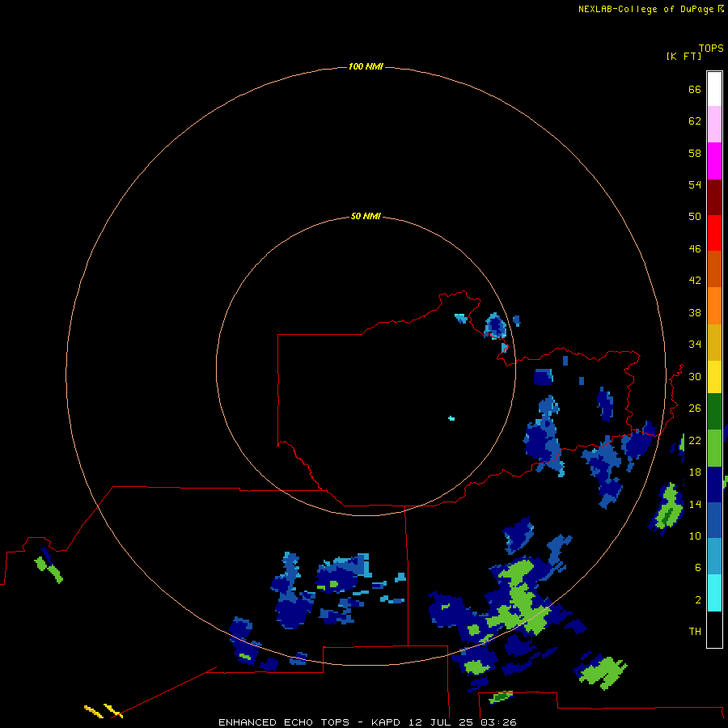Click the light green 26 kft swatch
The height and width of the screenshot is (728, 728).
714,448
